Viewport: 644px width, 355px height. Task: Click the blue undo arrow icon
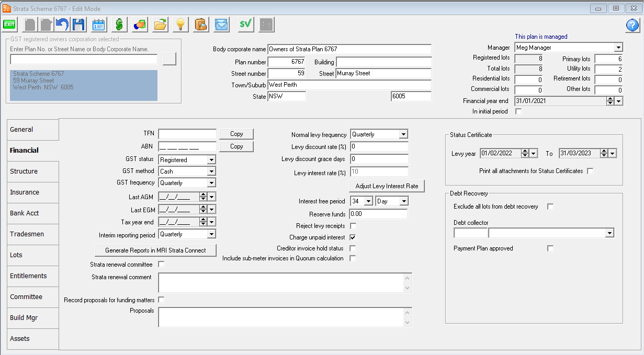tap(62, 25)
